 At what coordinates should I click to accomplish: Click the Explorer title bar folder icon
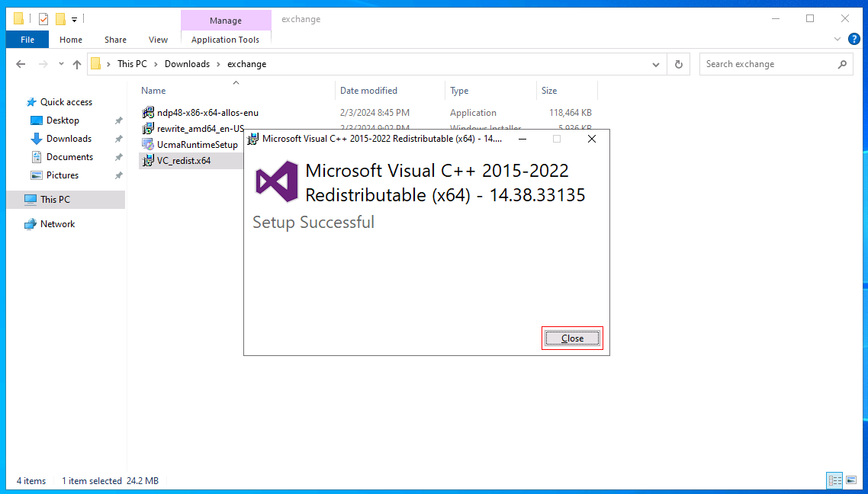(x=18, y=19)
